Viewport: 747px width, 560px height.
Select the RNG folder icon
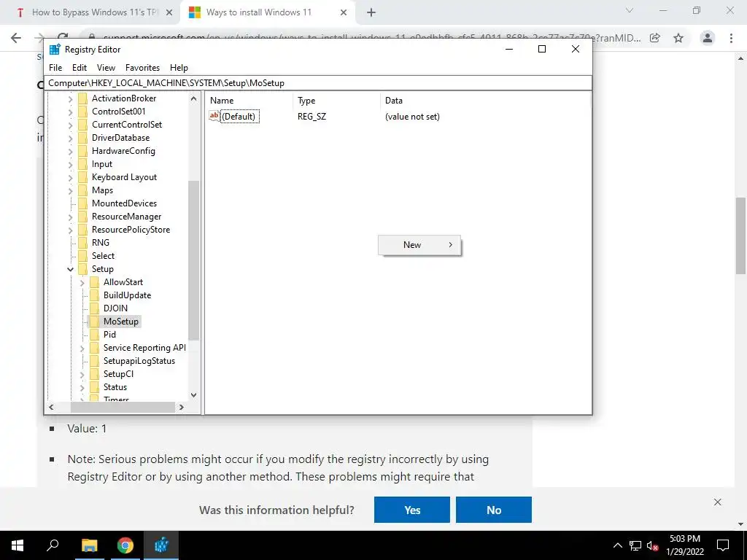[x=83, y=243]
